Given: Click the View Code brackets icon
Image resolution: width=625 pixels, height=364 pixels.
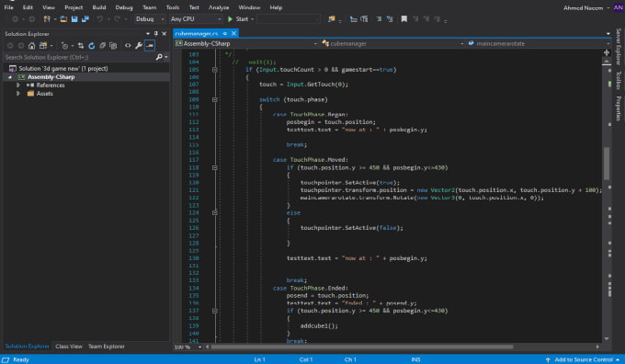Looking at the screenshot, I should [x=128, y=45].
